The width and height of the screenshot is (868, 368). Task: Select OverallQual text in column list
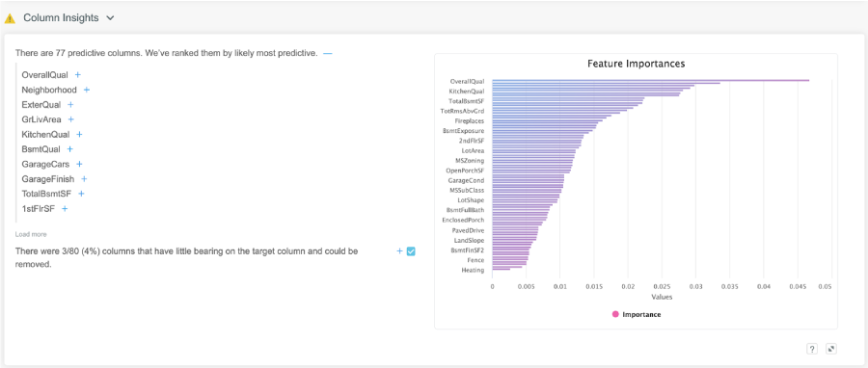click(44, 74)
